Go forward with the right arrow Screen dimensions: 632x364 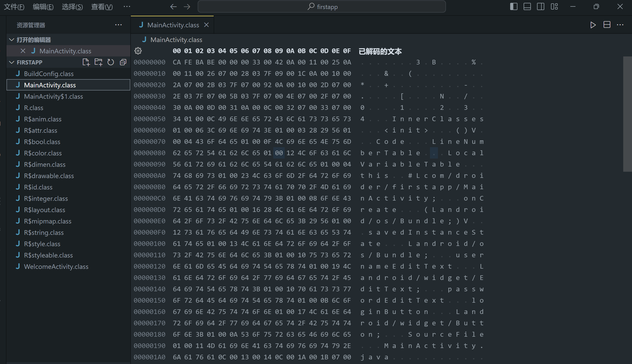coord(187,7)
